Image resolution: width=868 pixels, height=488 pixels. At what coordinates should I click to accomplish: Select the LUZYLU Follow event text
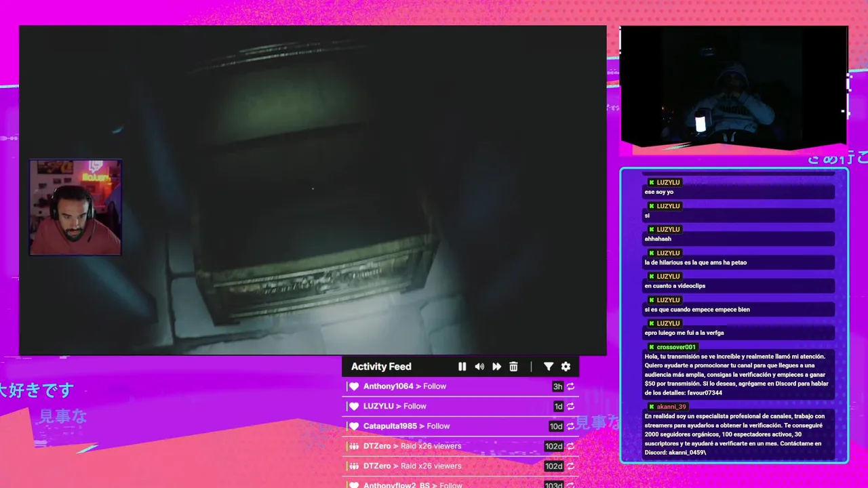(x=395, y=406)
